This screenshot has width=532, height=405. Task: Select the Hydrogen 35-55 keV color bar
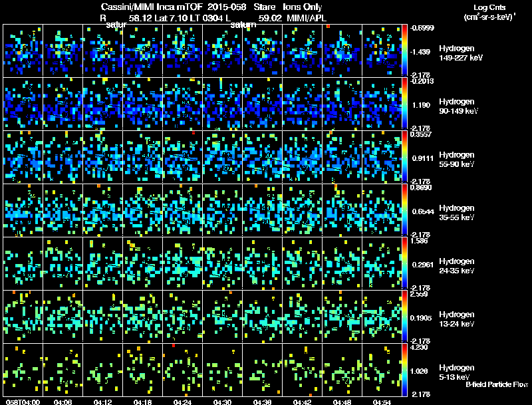point(404,210)
